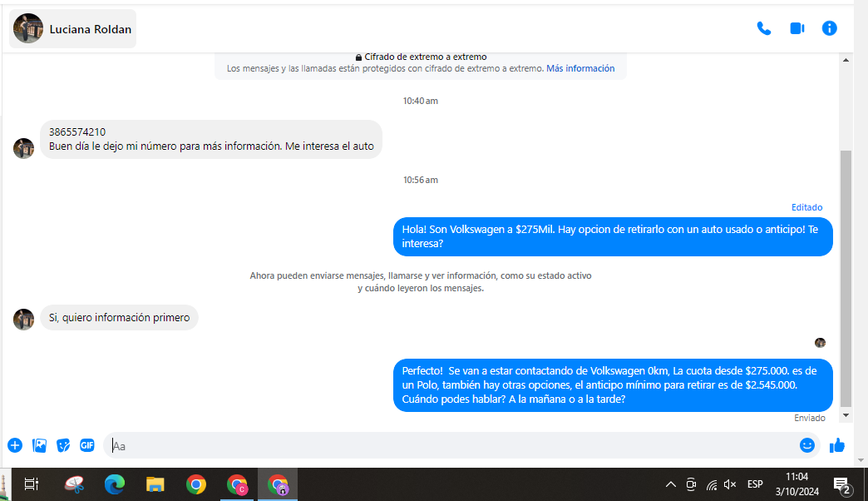Open Wi-Fi network settings tray icon
This screenshot has height=501, width=868.
coord(712,485)
